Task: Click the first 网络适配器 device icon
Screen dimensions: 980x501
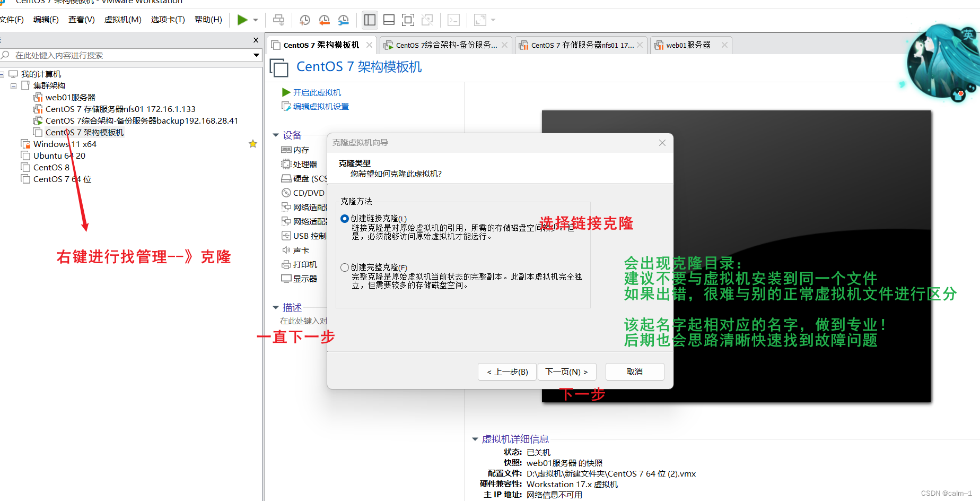Action: point(286,207)
